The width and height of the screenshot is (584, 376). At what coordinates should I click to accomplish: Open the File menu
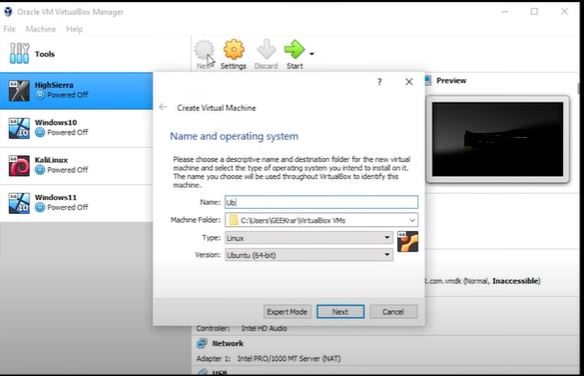click(x=9, y=29)
